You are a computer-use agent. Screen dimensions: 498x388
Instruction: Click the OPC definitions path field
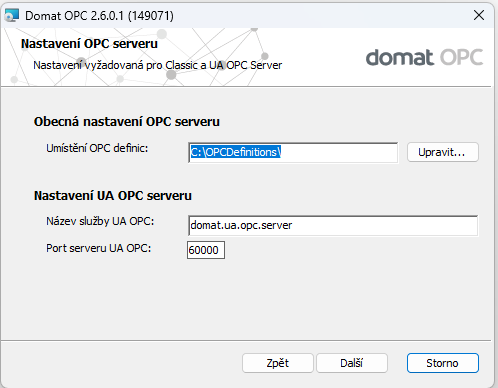pyautogui.click(x=293, y=153)
